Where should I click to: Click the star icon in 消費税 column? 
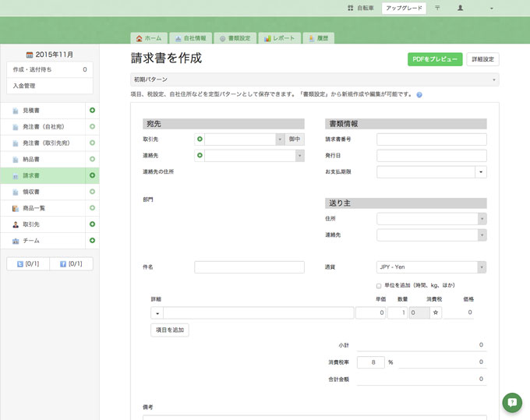[436, 312]
